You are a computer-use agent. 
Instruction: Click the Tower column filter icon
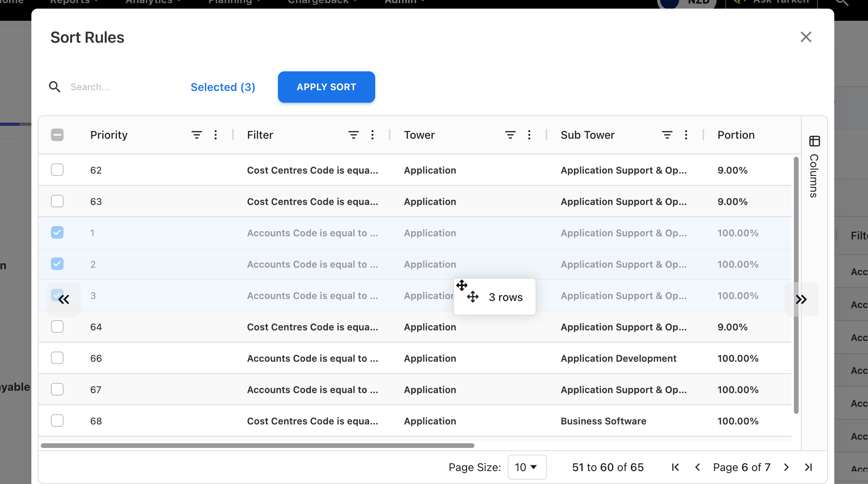tap(510, 135)
